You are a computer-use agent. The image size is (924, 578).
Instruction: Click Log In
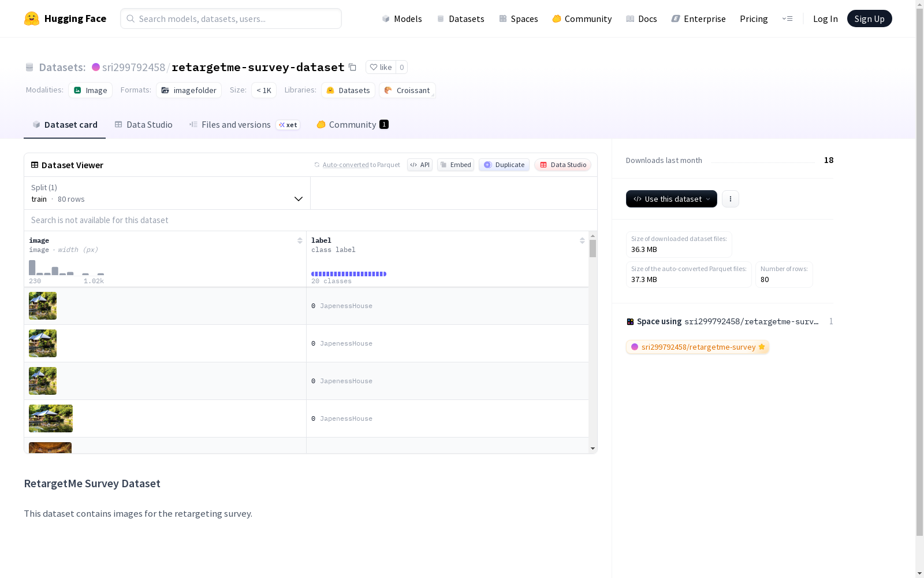click(825, 18)
